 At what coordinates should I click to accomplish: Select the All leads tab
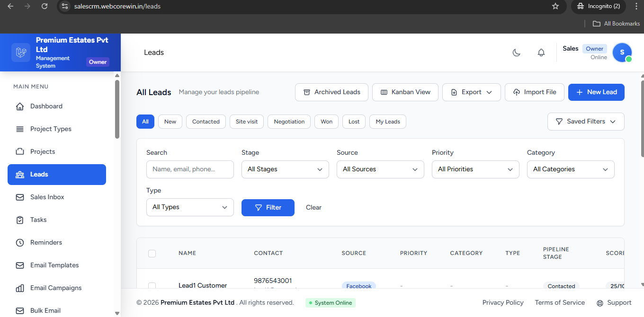pos(145,122)
